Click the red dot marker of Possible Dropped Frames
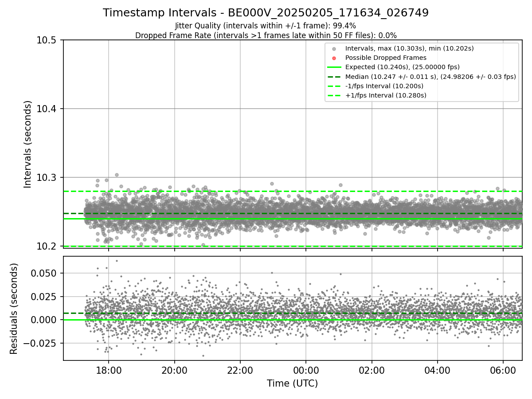This screenshot has height=399, width=532. point(334,58)
